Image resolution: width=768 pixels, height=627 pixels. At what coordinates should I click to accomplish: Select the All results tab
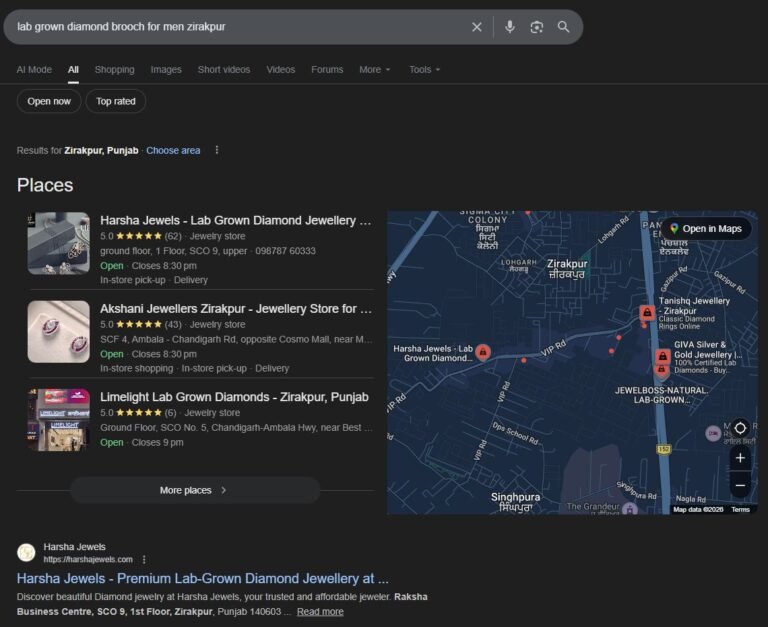pos(73,70)
